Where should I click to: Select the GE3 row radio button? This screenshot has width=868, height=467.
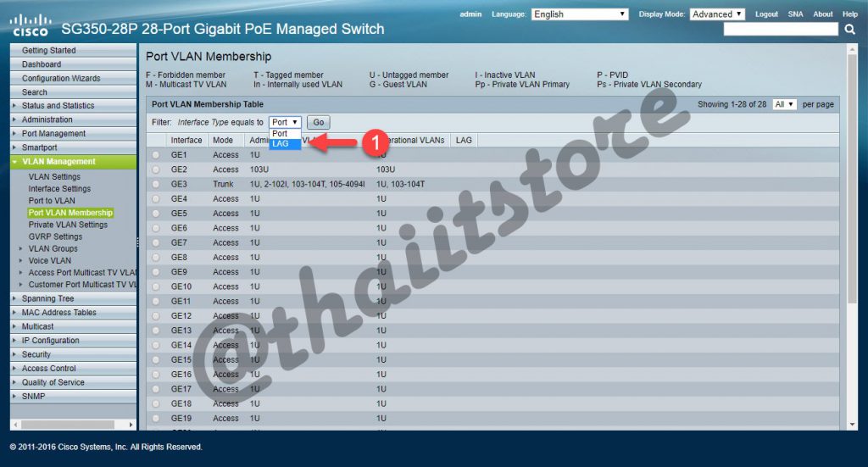click(156, 184)
